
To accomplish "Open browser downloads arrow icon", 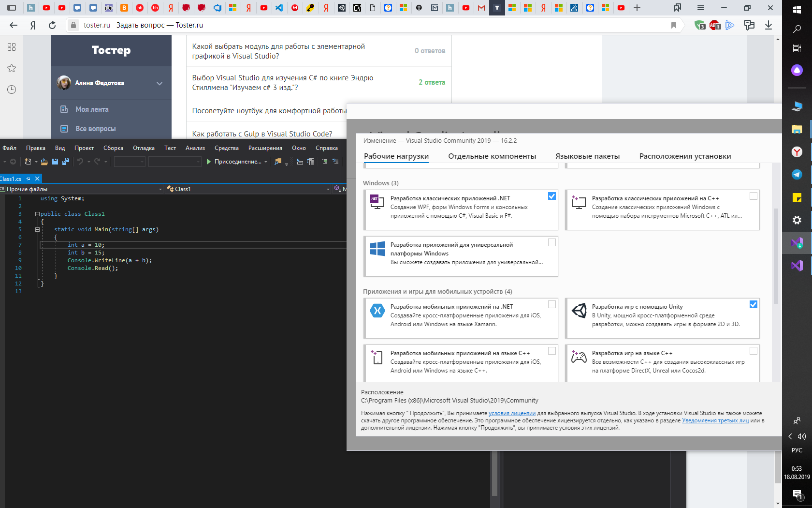I will click(x=768, y=25).
